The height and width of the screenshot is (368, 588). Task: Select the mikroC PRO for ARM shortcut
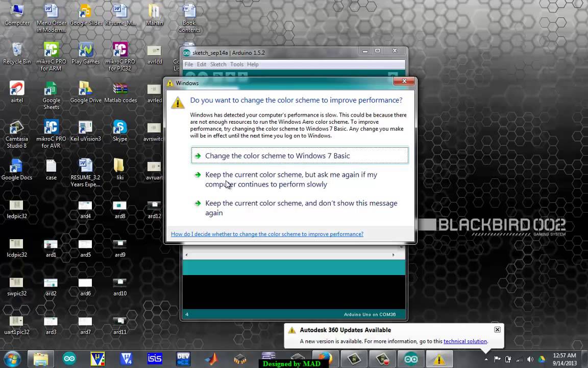[x=51, y=57]
